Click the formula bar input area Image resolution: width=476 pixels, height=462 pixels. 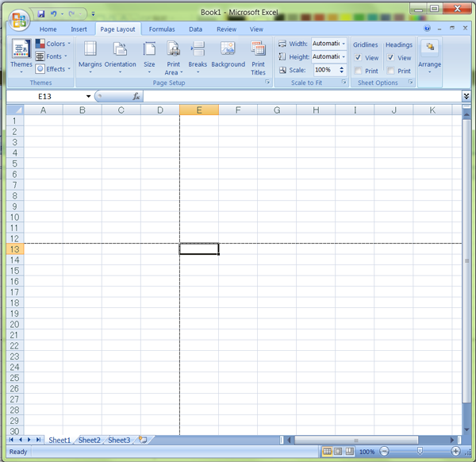pos(303,97)
